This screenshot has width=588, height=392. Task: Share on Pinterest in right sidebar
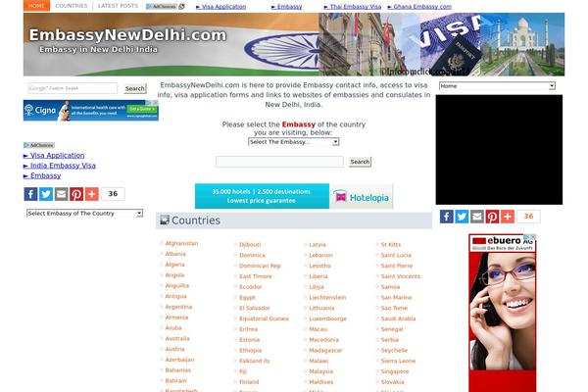coord(492,217)
